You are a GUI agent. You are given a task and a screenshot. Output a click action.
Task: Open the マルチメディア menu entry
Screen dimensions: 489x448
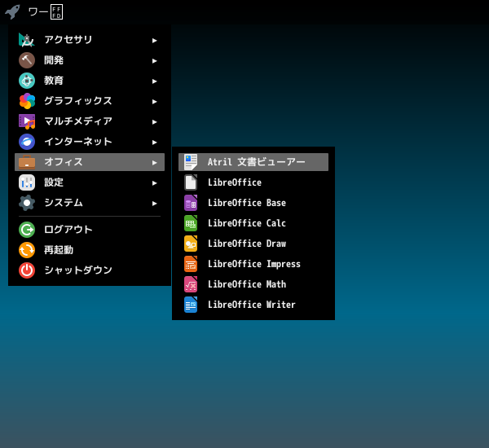[x=90, y=121]
